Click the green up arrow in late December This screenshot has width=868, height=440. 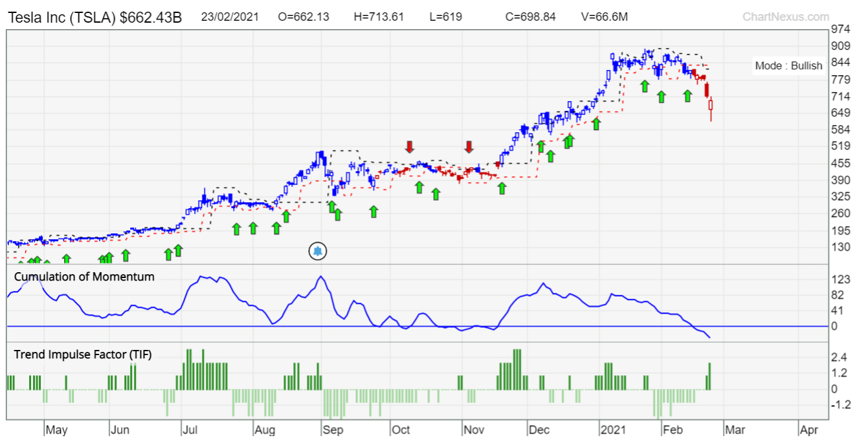[x=596, y=124]
